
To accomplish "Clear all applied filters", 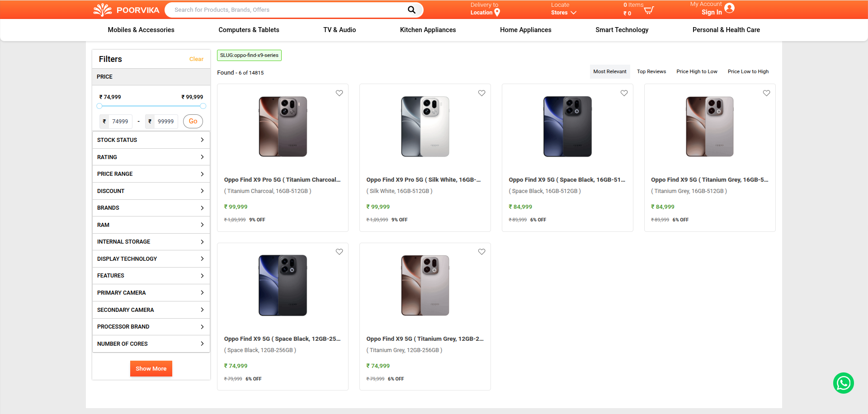I will pos(196,59).
